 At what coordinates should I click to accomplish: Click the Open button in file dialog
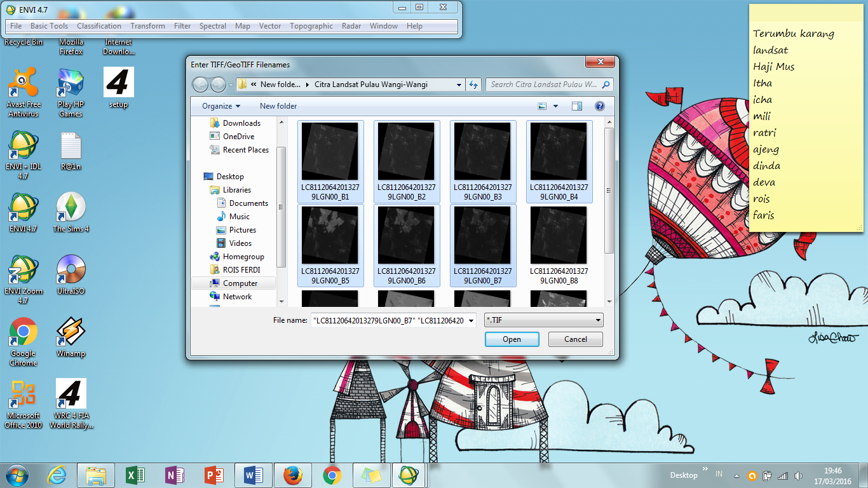(x=512, y=339)
